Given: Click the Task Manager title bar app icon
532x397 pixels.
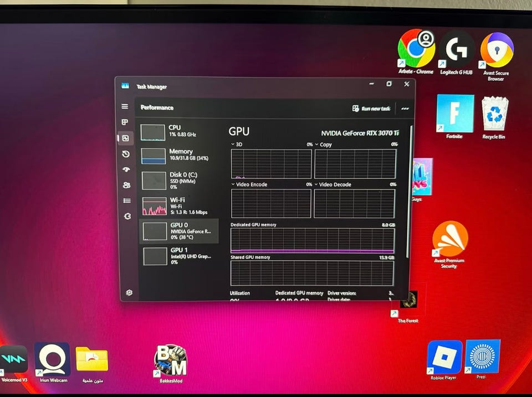Looking at the screenshot, I should point(125,86).
